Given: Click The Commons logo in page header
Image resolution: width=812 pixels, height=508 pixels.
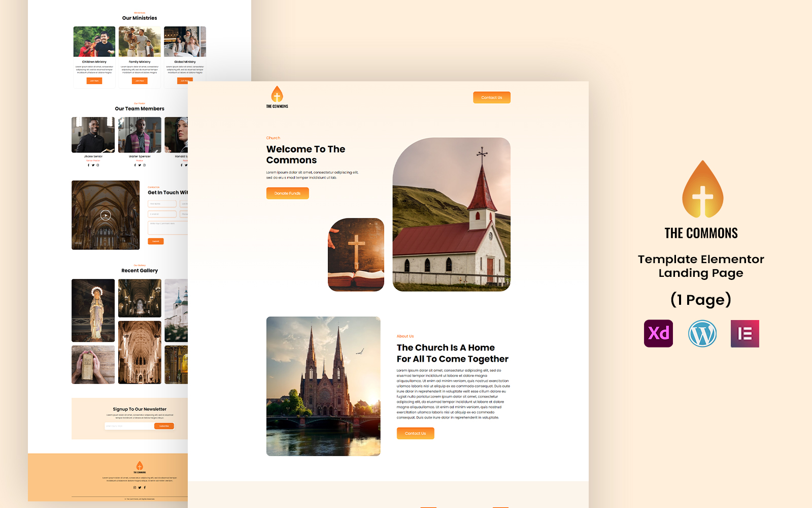Looking at the screenshot, I should (x=277, y=97).
